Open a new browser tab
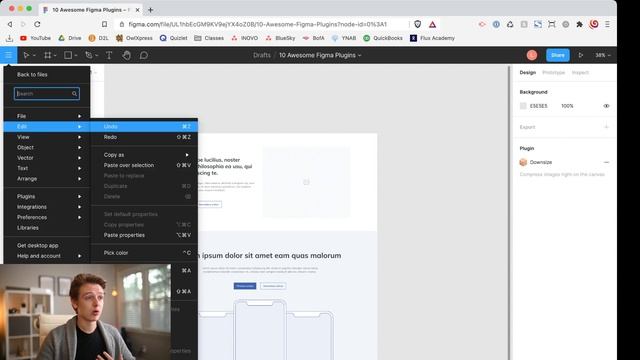The height and width of the screenshot is (360, 640). tap(151, 10)
